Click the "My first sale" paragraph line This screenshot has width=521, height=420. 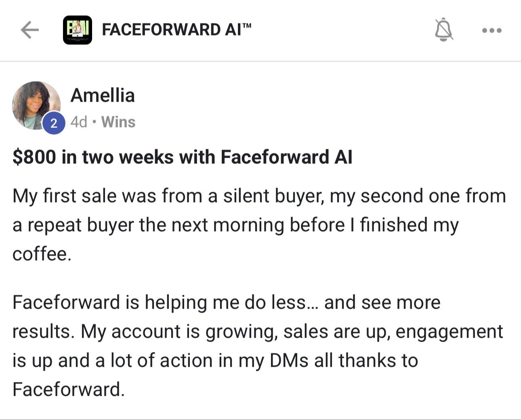tap(259, 196)
